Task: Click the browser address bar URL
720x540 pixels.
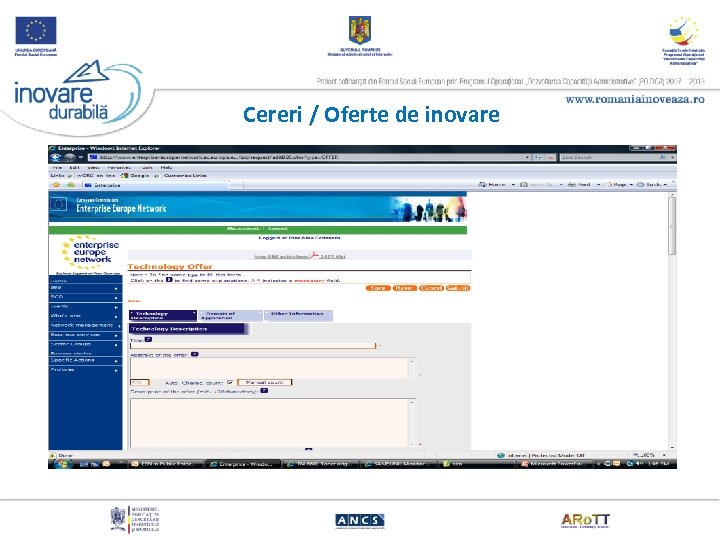Action: [x=218, y=158]
